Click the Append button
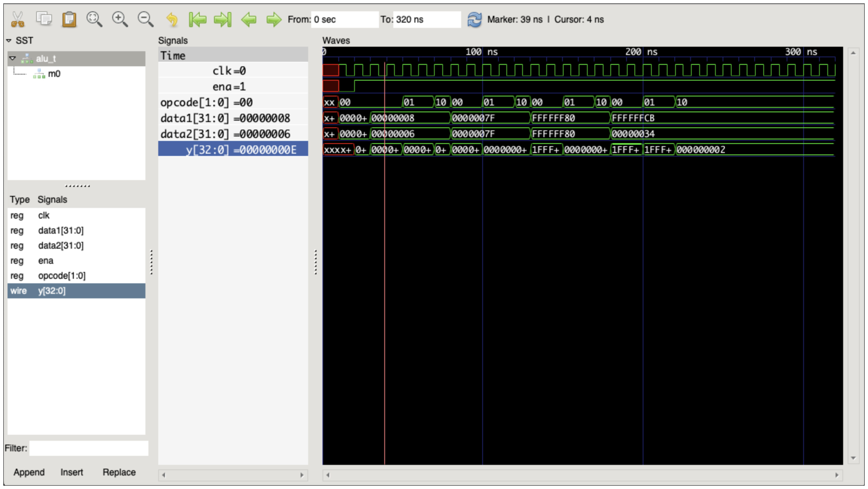Image resolution: width=868 pixels, height=489 pixels. (x=29, y=472)
